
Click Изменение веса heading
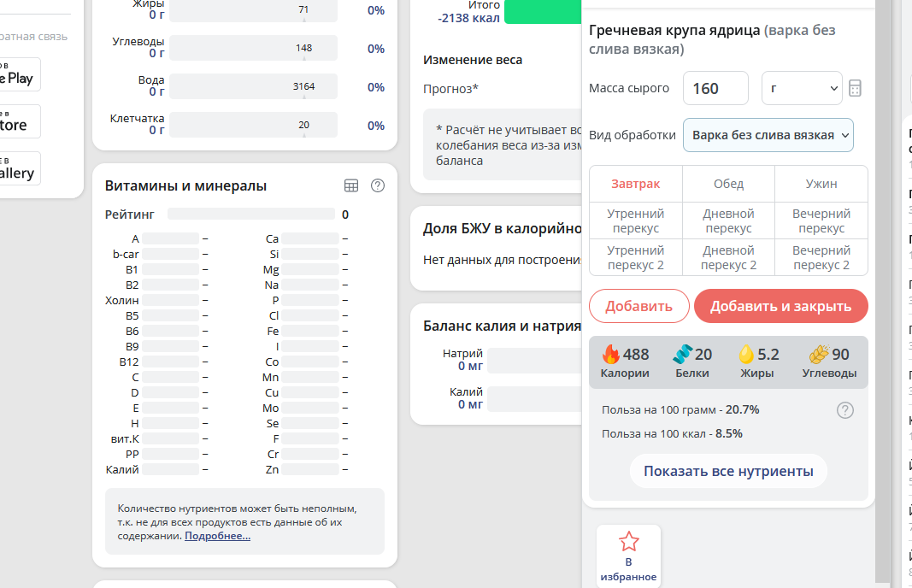[x=473, y=60]
